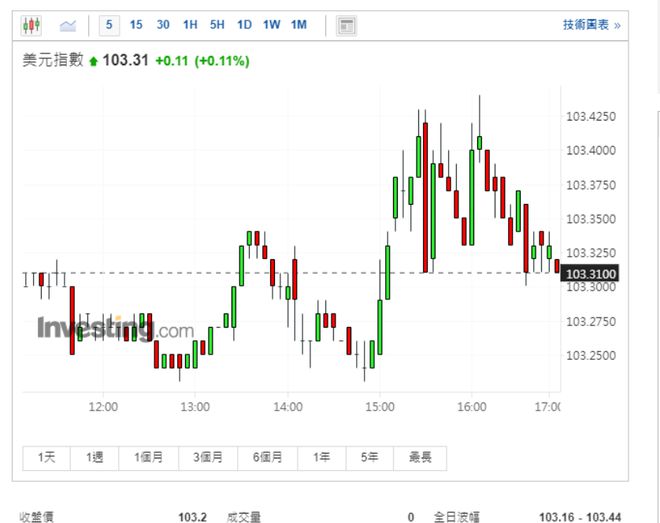
Task: Click the 103.3100 current price label
Action: 590,274
